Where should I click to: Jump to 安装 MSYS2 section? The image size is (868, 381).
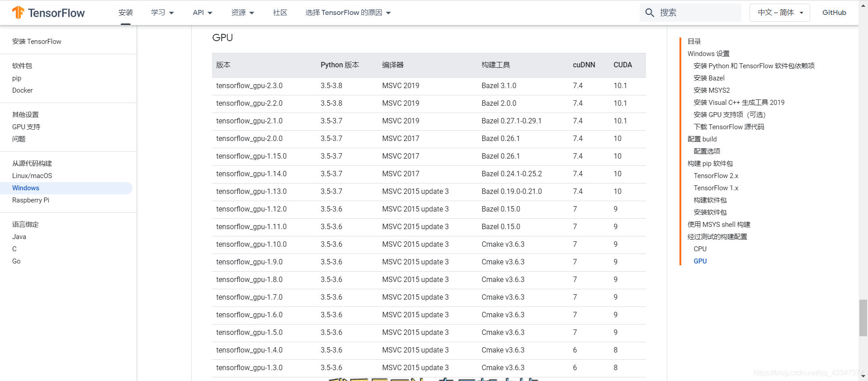712,90
